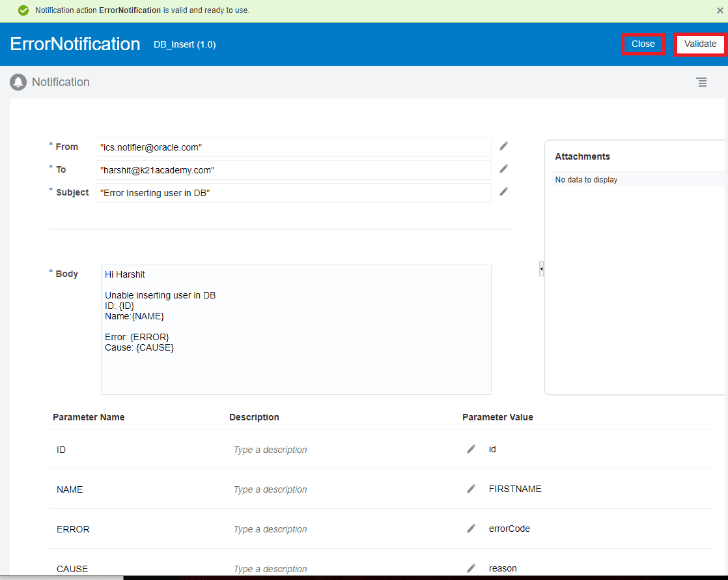
Task: Open the FIRSTNAME parameter value link
Action: (515, 488)
